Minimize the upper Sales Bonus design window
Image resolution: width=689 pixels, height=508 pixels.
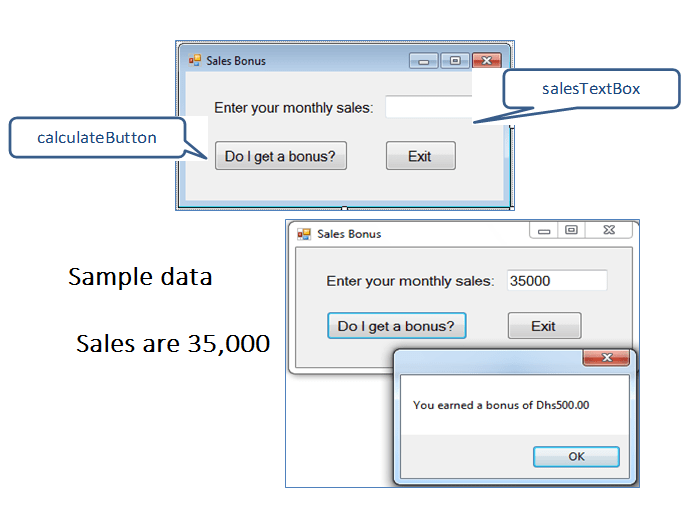[424, 61]
